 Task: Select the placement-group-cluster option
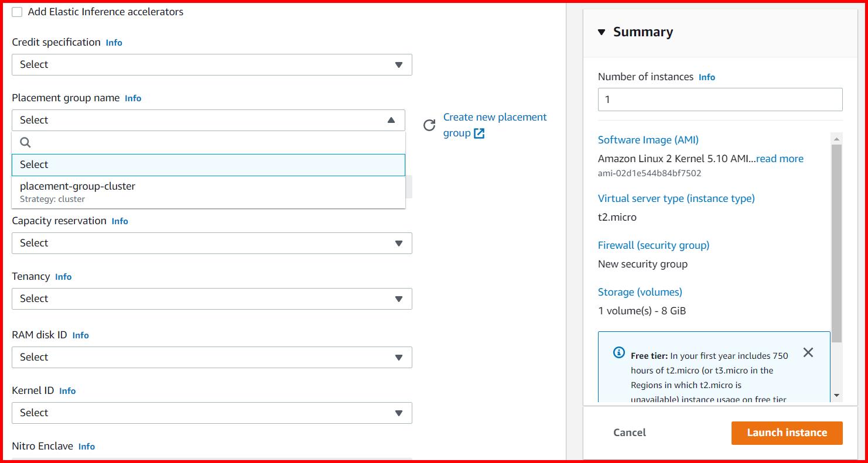(x=77, y=186)
